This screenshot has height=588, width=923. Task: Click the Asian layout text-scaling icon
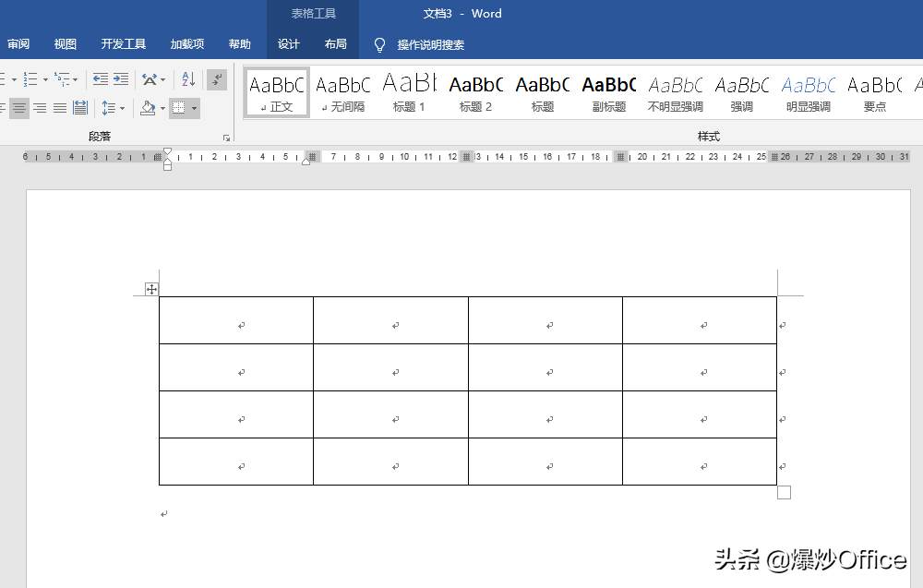click(x=150, y=78)
